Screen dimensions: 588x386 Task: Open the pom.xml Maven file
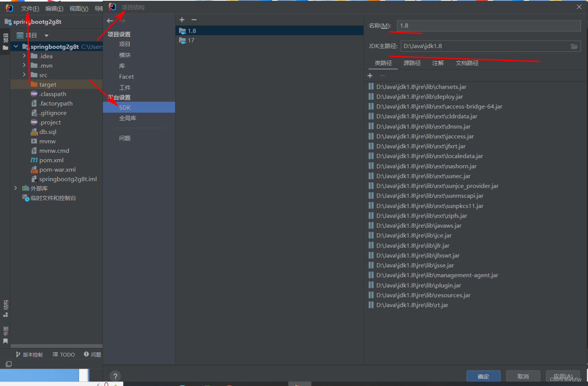(x=51, y=160)
